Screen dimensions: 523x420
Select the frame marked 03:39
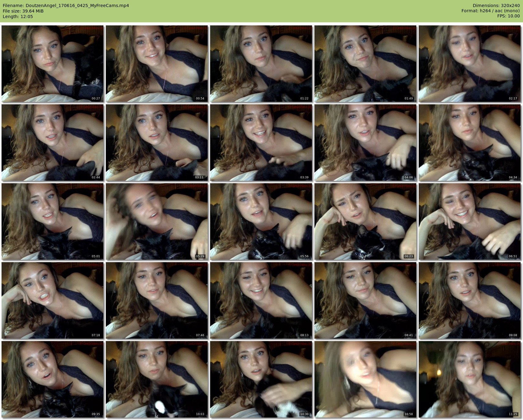261,143
